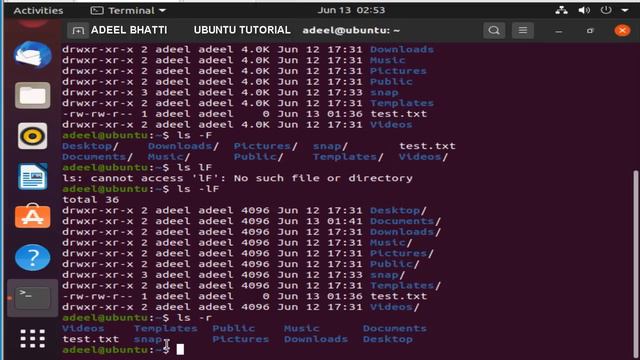Open the Files manager in dock
The height and width of the screenshot is (360, 640).
coord(33,95)
